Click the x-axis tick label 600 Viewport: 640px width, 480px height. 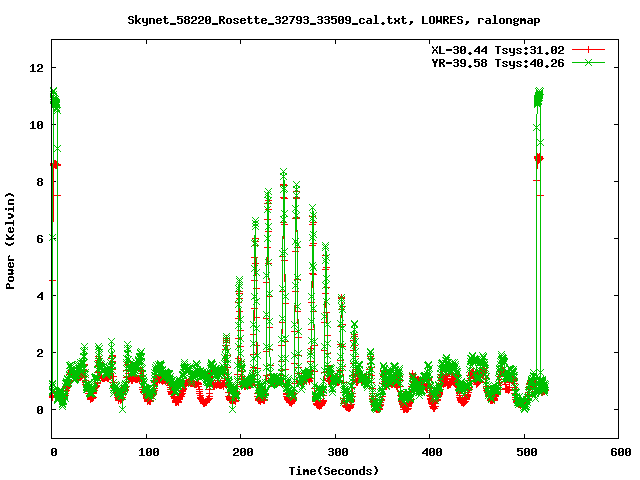[x=621, y=452]
